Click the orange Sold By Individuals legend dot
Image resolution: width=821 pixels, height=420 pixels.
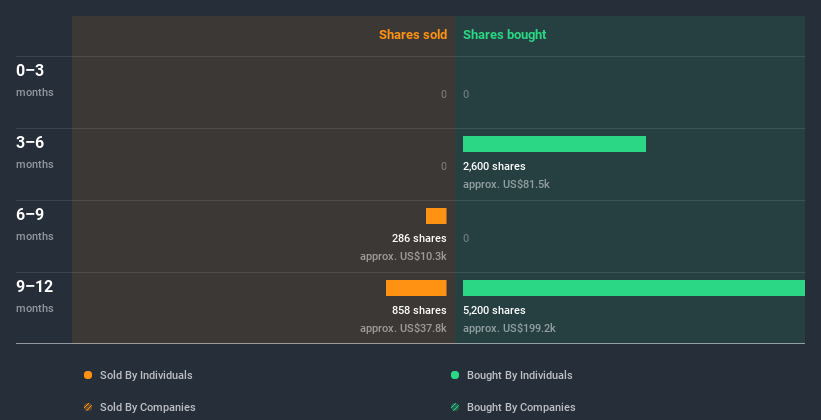click(x=88, y=375)
